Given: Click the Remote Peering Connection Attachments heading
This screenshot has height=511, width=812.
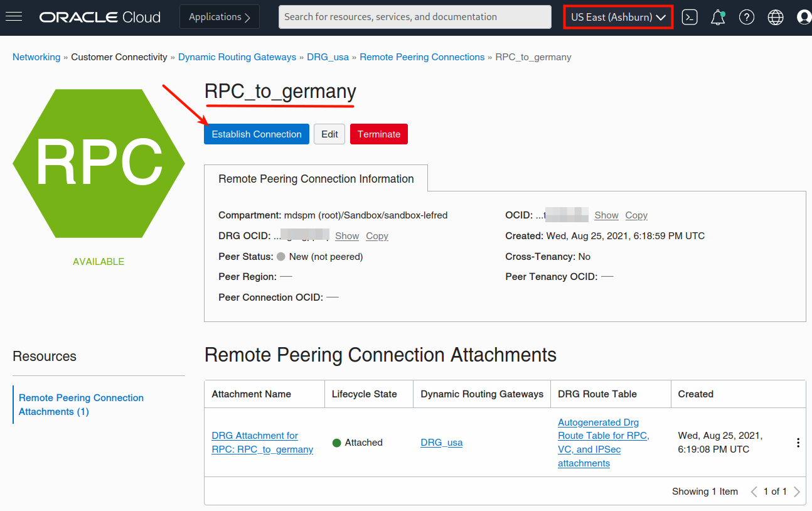Looking at the screenshot, I should (x=380, y=355).
